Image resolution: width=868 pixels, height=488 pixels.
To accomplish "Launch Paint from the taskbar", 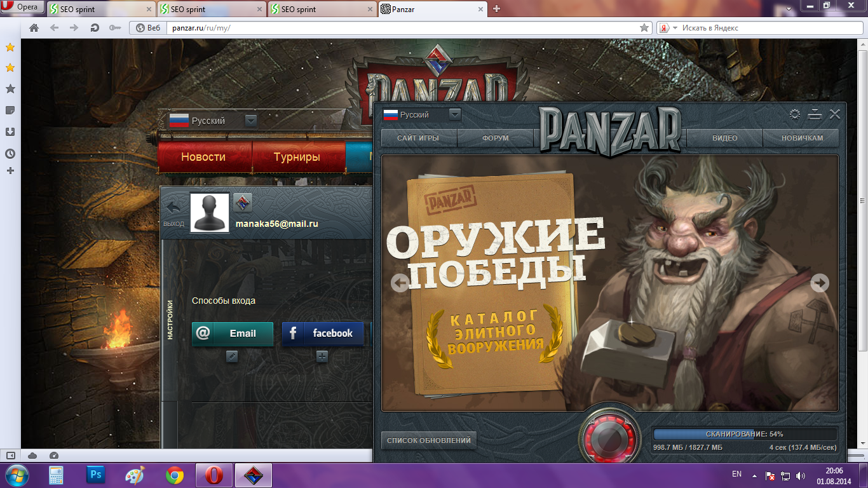I will click(135, 475).
